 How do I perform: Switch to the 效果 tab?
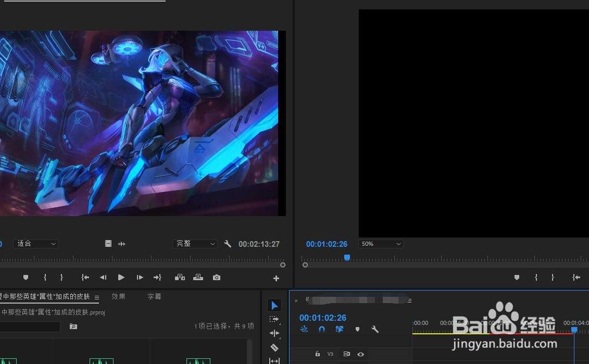(118, 296)
